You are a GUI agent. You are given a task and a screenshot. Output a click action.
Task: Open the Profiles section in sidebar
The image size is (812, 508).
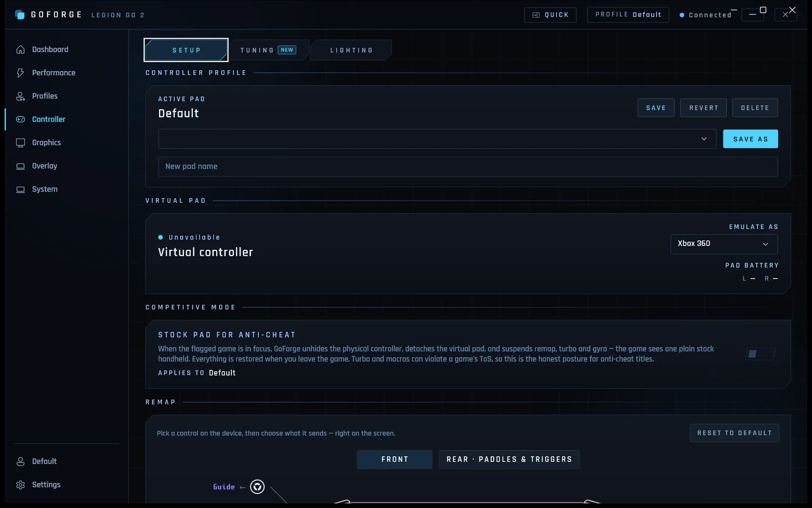pyautogui.click(x=66, y=96)
